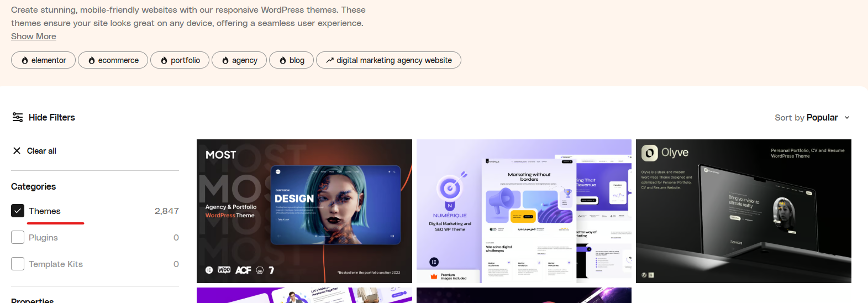The width and height of the screenshot is (868, 303).
Task: Enable the Template Kits checkbox
Action: (x=18, y=264)
